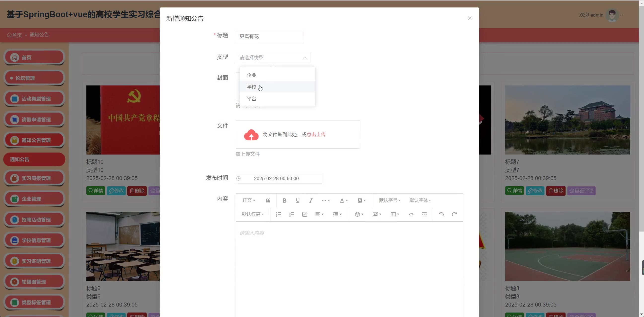Select 学校 from the type list
The height and width of the screenshot is (317, 644).
click(x=251, y=87)
